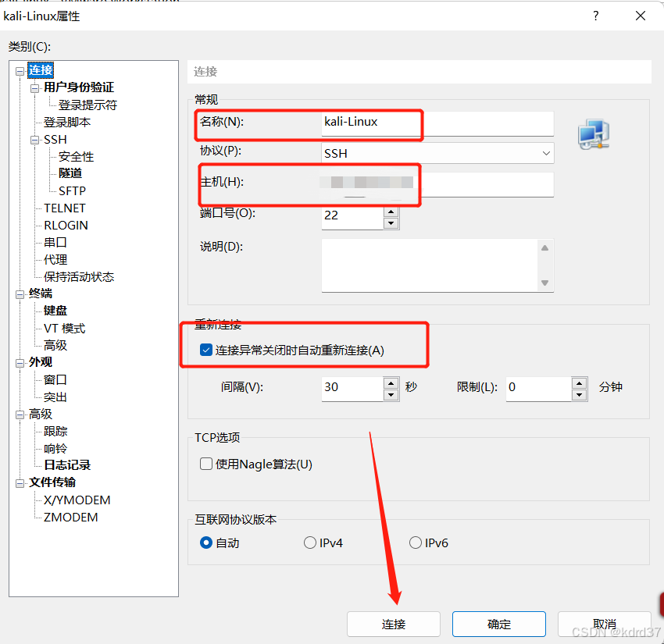Select 外观 in the category tree
The image size is (664, 644).
[40, 362]
